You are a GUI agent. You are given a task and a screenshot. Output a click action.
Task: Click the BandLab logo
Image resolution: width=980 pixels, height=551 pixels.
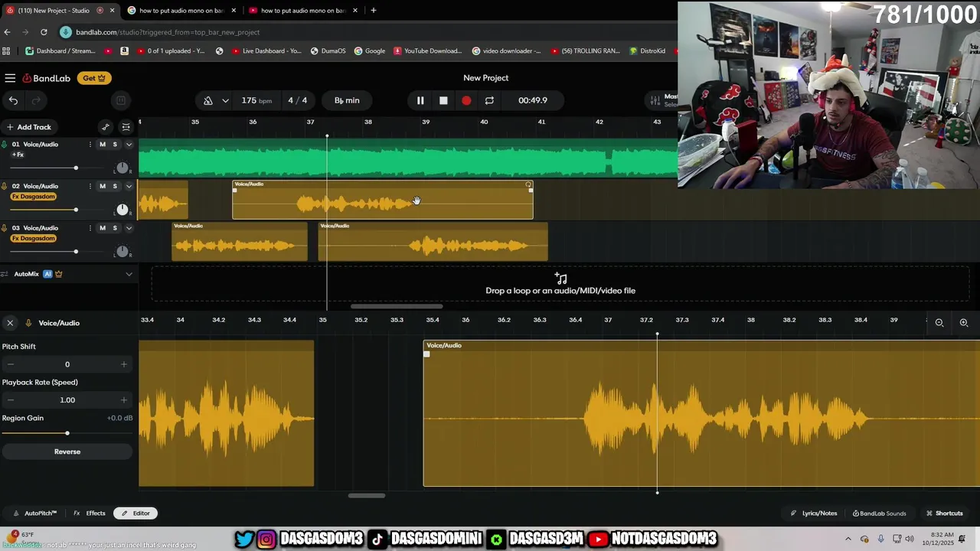(x=47, y=78)
